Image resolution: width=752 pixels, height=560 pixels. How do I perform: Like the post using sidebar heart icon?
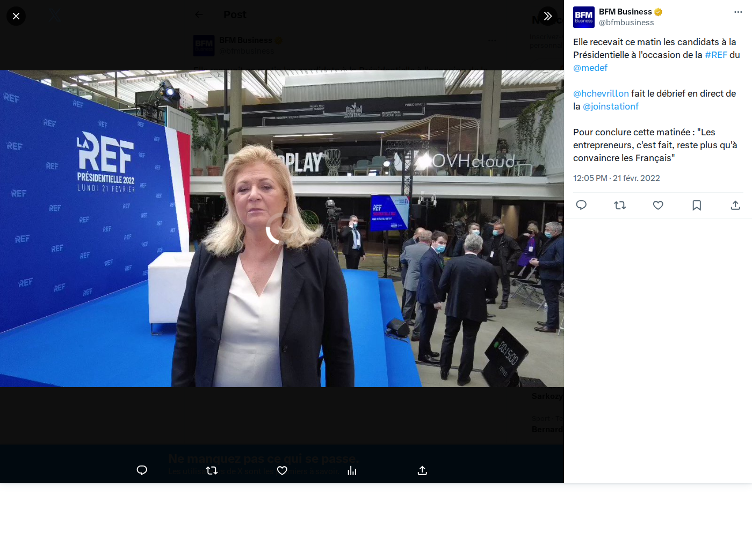coord(658,205)
